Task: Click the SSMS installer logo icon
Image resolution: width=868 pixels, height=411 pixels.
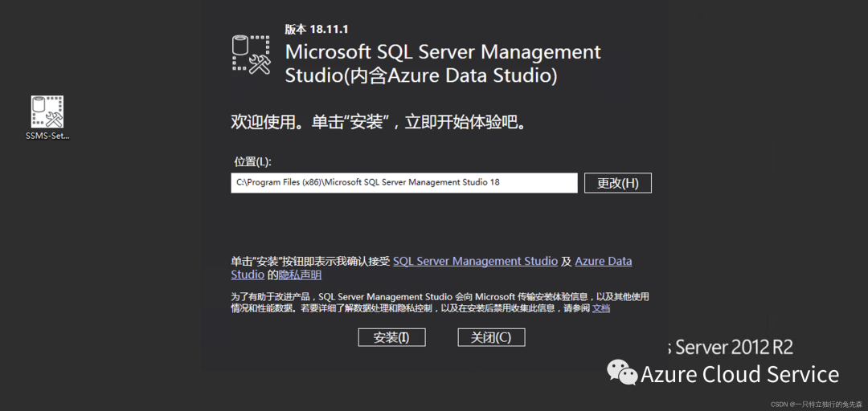Action: (x=251, y=55)
